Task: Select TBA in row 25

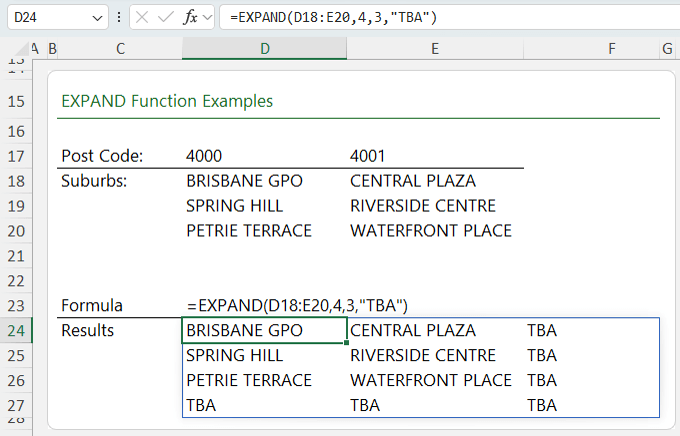Action: pyautogui.click(x=542, y=356)
